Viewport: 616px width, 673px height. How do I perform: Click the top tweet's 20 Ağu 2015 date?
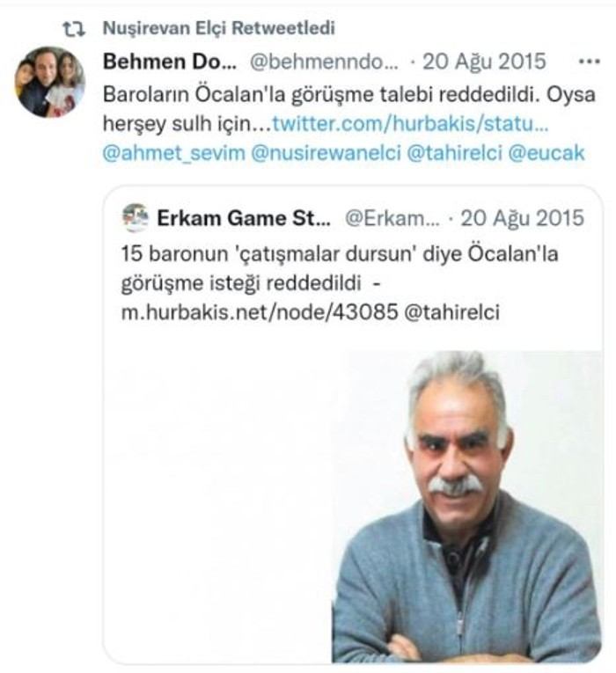click(484, 62)
